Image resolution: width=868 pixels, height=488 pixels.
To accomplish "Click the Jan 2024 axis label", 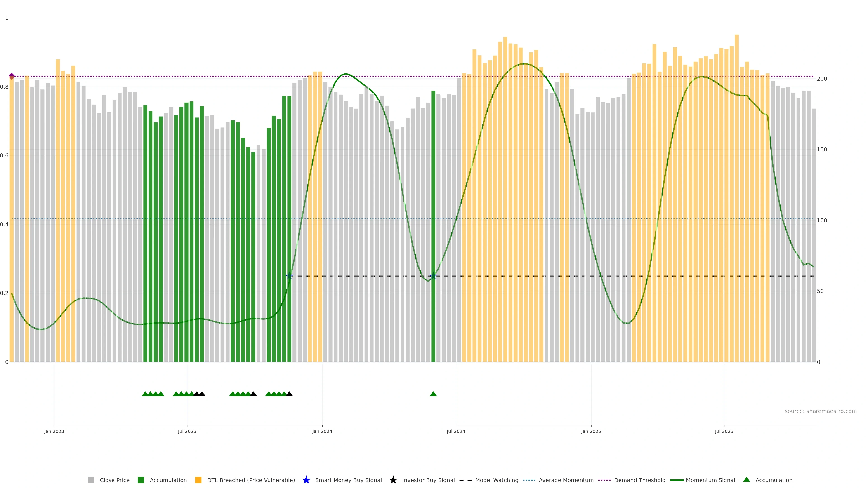I will tap(322, 431).
